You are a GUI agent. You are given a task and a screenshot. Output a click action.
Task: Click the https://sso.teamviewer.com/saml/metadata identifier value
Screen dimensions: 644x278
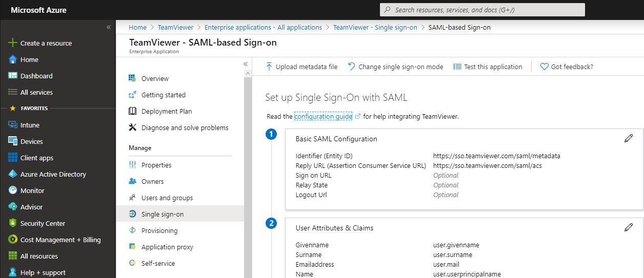tap(497, 156)
